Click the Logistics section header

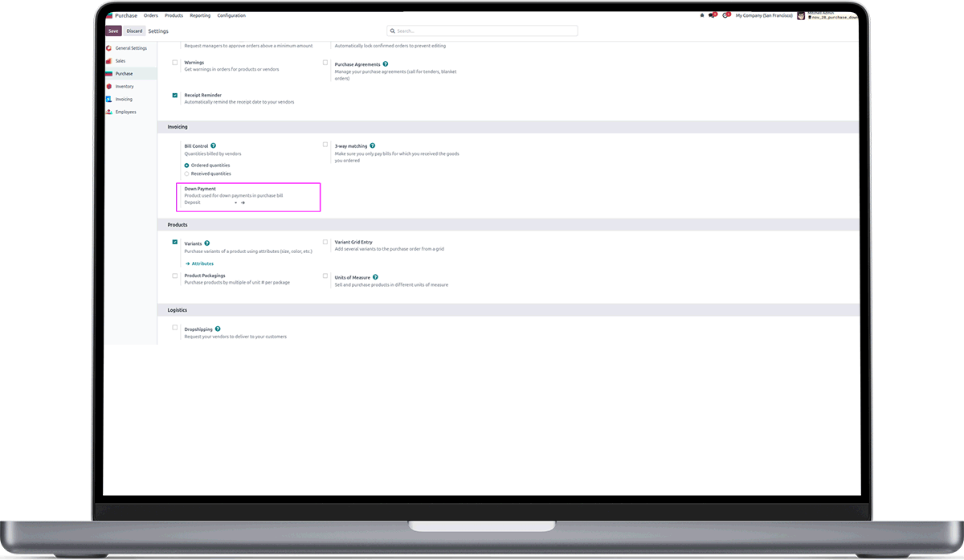click(x=177, y=310)
